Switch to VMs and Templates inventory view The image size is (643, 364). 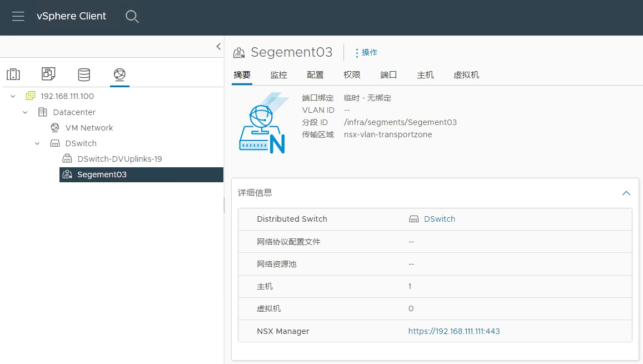48,74
